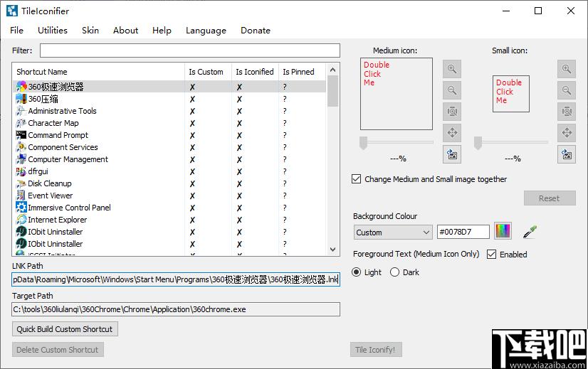Select the Dark foreground text option
The image size is (588, 369).
(395, 272)
